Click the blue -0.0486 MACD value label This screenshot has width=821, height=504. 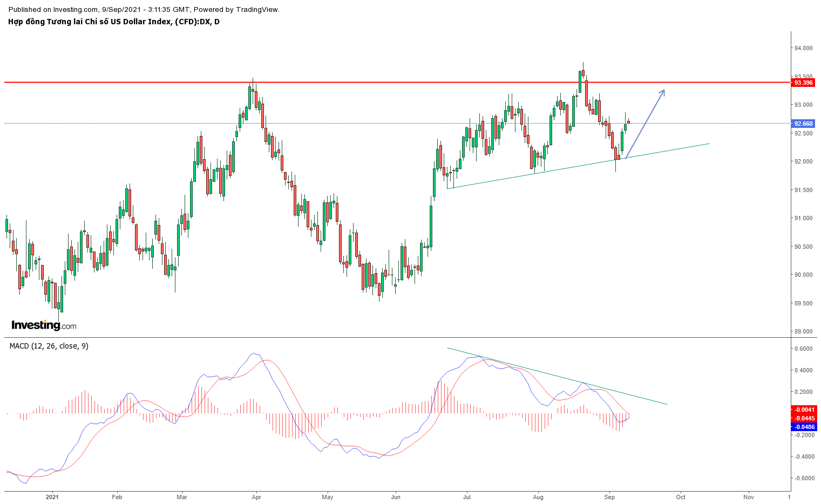[804, 427]
